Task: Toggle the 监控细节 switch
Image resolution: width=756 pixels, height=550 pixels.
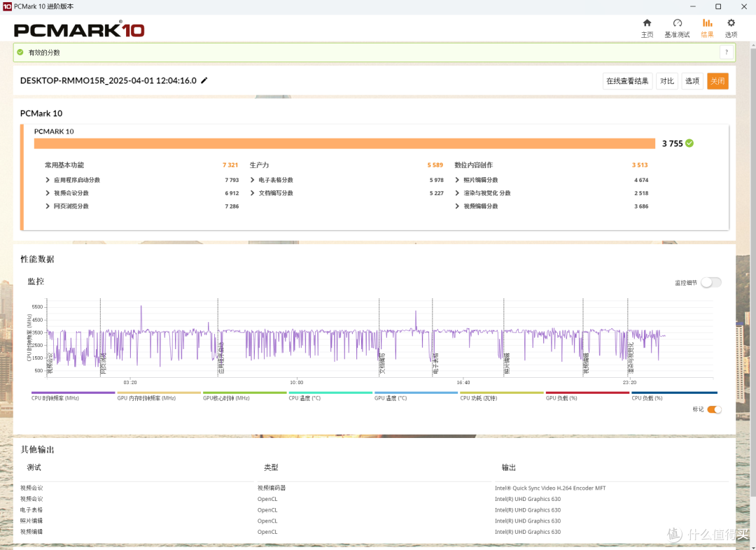Action: (711, 283)
